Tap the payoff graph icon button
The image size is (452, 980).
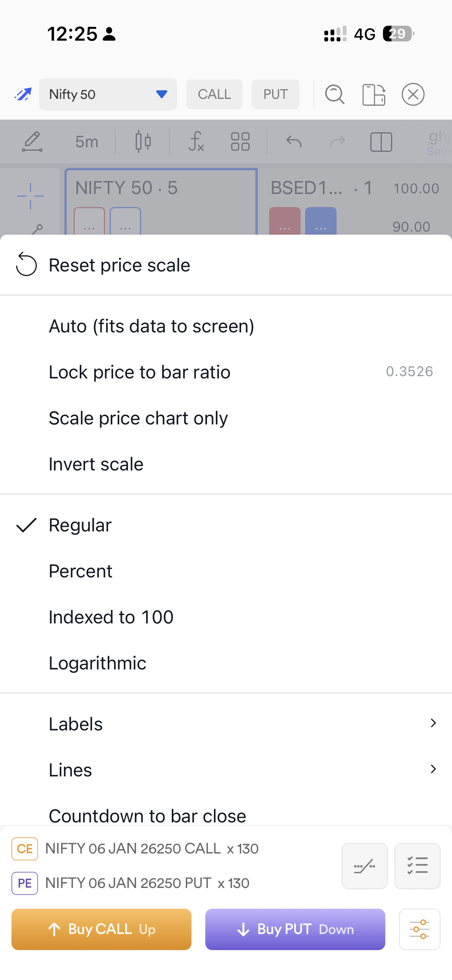(x=364, y=866)
